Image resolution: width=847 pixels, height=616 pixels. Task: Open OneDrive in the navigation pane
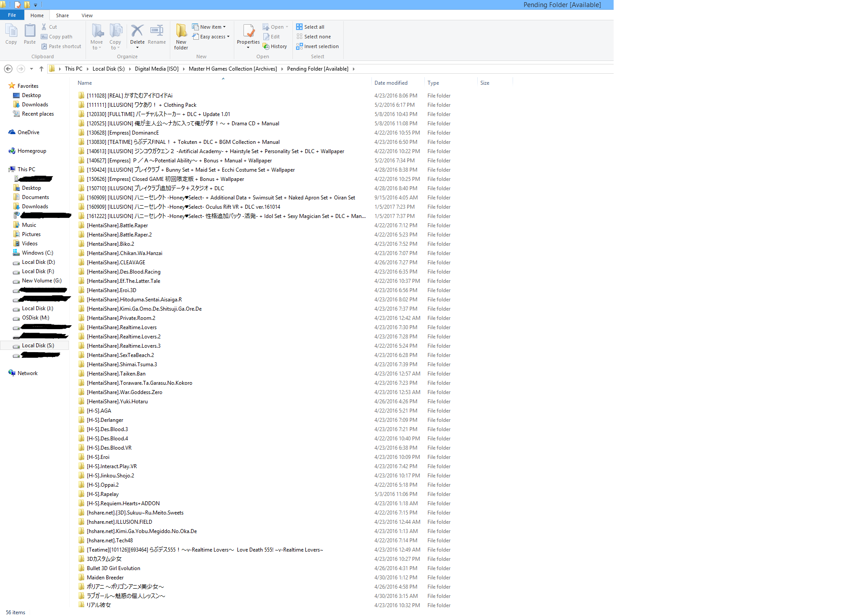[28, 132]
